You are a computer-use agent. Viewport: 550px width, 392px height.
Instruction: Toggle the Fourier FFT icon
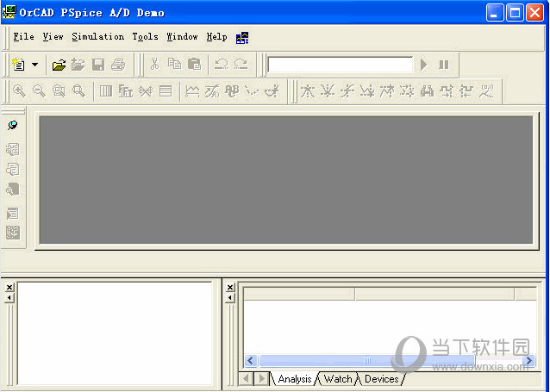[126, 91]
